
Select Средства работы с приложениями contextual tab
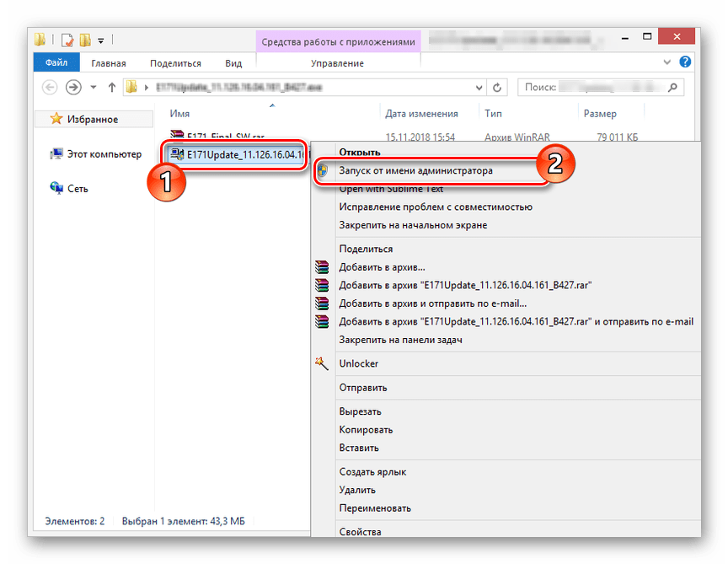click(338, 42)
